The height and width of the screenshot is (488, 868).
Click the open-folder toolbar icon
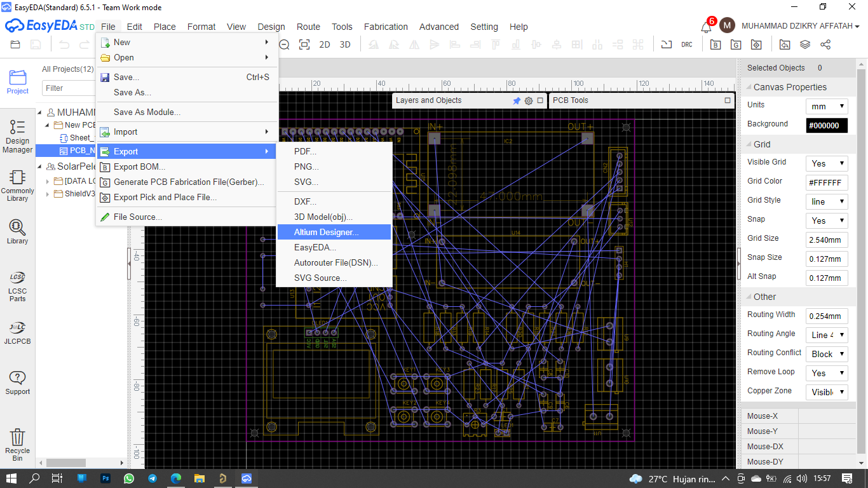coord(15,44)
